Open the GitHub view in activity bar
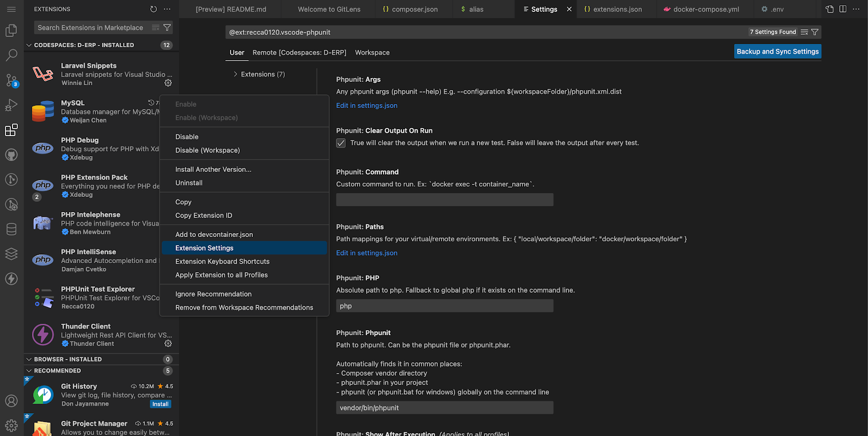This screenshot has width=868, height=436. click(x=11, y=155)
